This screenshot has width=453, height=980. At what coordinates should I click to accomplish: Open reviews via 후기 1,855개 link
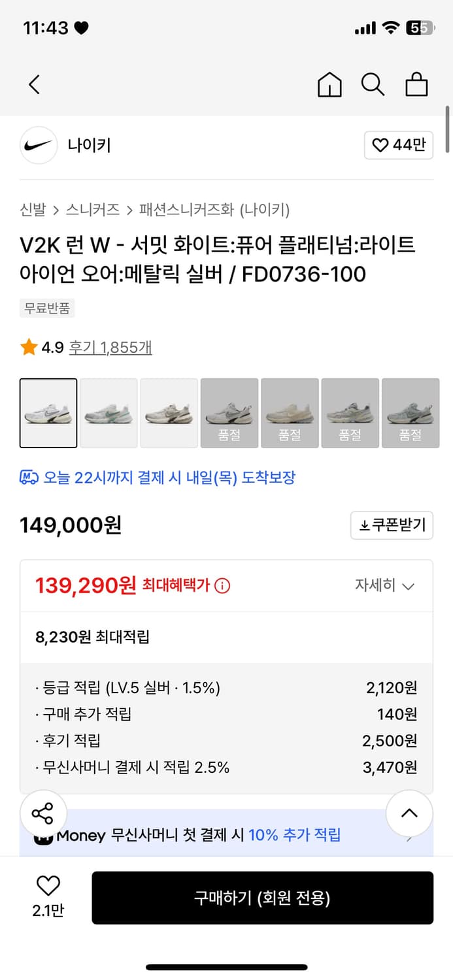[x=109, y=347]
